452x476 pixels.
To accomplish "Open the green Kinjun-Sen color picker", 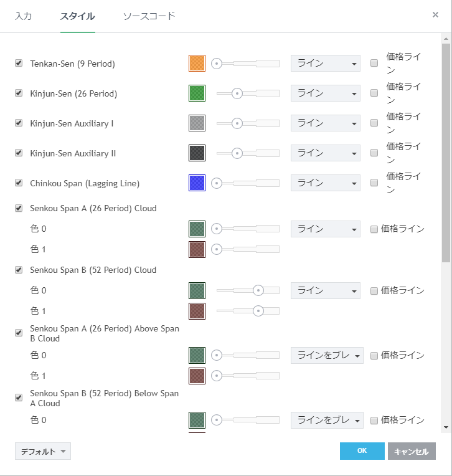I will [197, 93].
